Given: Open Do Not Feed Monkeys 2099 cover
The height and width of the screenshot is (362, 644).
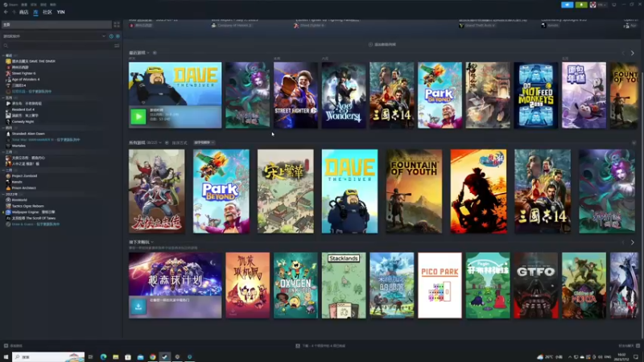Looking at the screenshot, I should [x=536, y=95].
